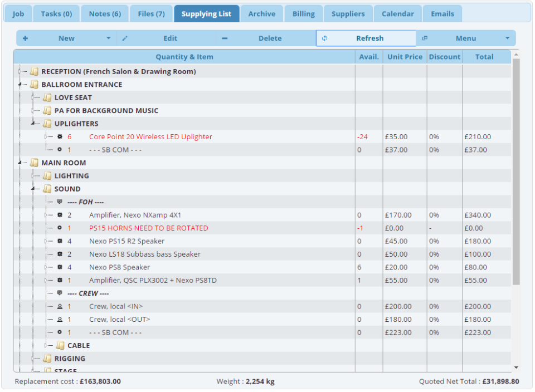Image resolution: width=535 pixels, height=392 pixels.
Task: Open the New button dropdown arrow
Action: point(109,38)
